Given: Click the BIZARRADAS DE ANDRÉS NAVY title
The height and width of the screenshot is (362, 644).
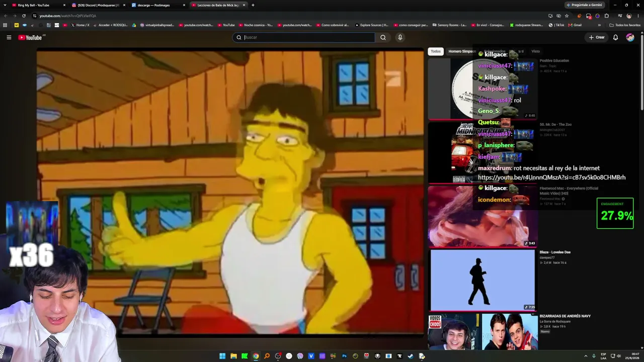Looking at the screenshot, I should tap(565, 316).
